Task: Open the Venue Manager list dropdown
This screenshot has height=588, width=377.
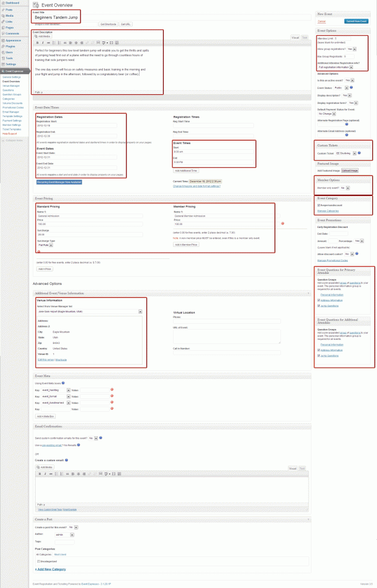Action: tap(90, 312)
